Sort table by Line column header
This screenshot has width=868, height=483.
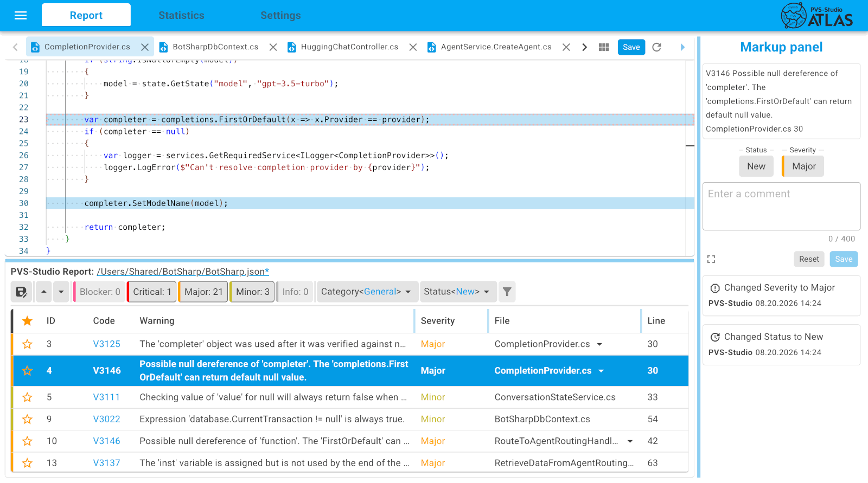pos(656,321)
